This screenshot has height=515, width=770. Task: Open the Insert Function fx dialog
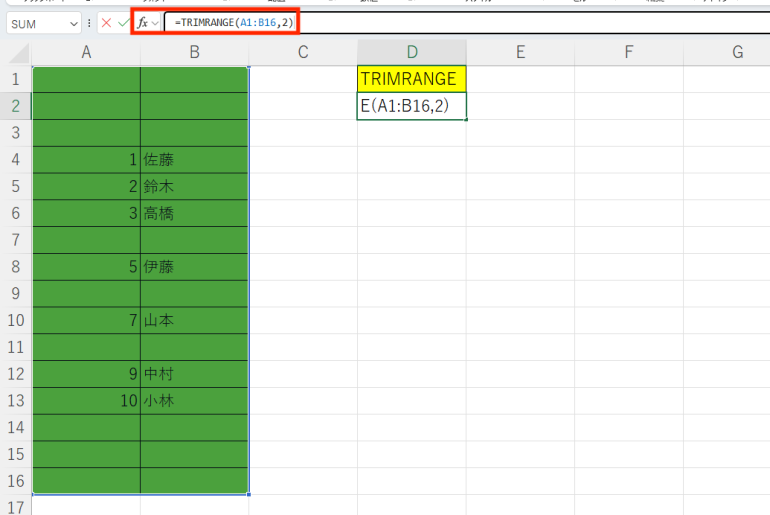pos(143,22)
